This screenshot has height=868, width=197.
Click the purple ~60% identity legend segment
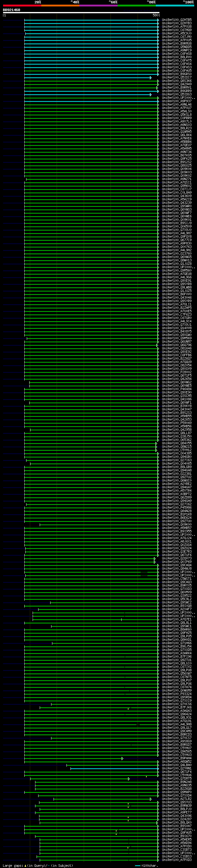pyautogui.click(x=98, y=6)
